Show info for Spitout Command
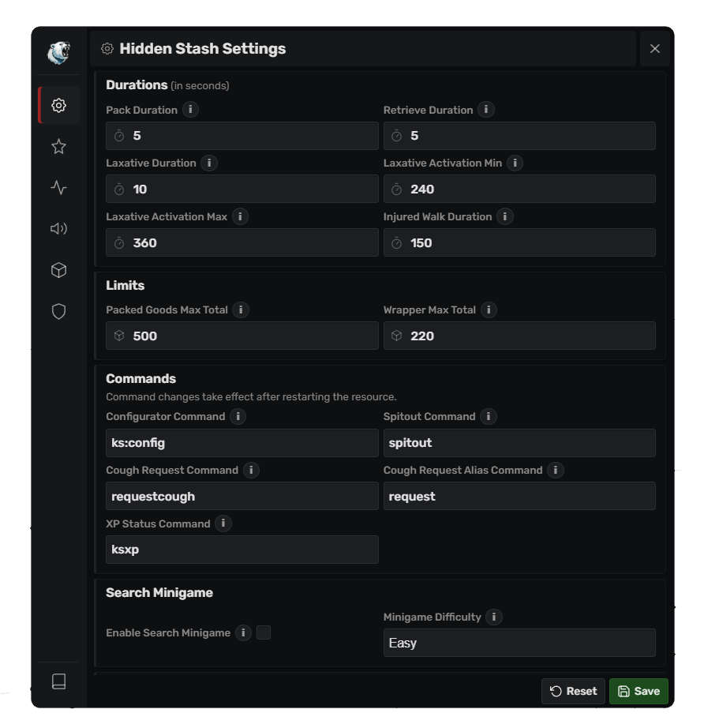704x728 pixels. point(489,416)
